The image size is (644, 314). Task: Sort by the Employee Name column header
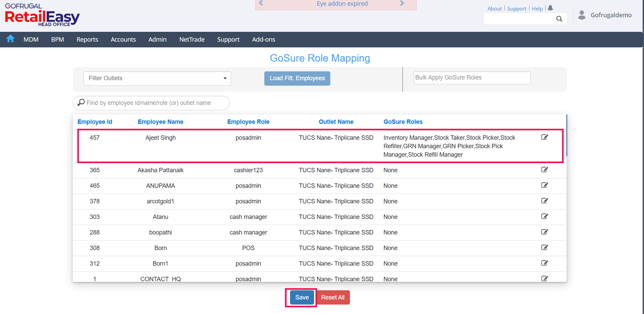coord(161,122)
